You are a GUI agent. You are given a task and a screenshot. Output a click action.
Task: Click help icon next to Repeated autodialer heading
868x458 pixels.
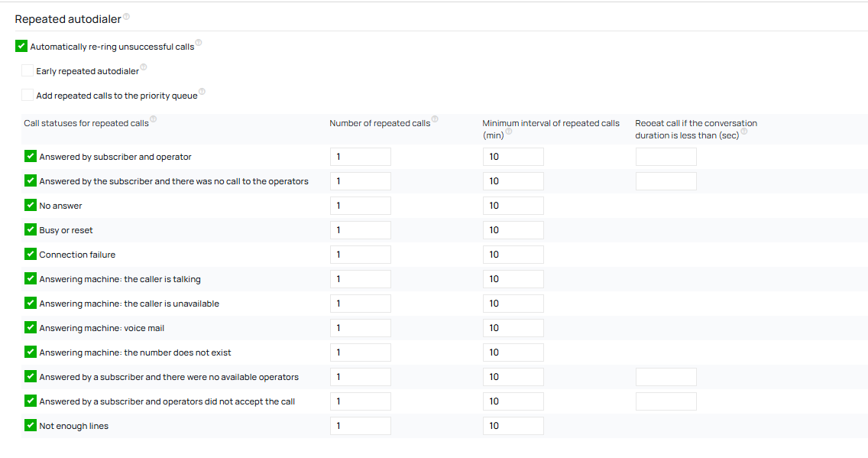(x=126, y=17)
